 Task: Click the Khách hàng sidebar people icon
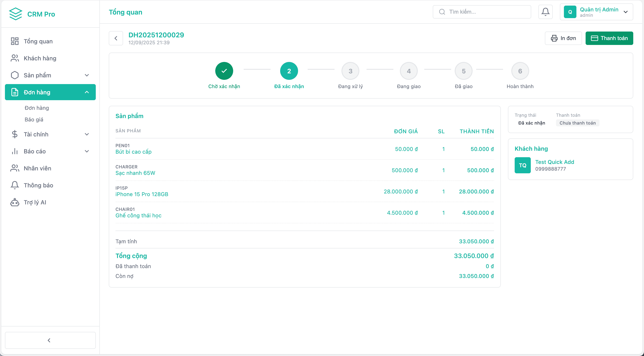15,58
